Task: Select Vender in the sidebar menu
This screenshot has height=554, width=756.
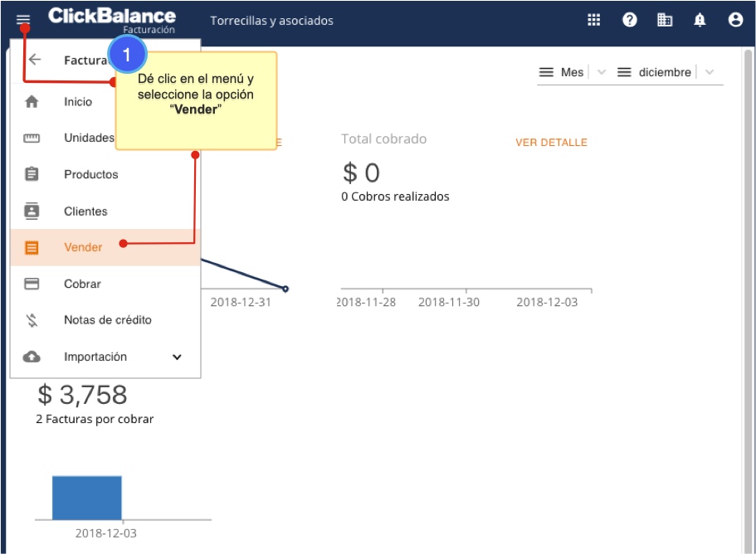Action: tap(83, 247)
